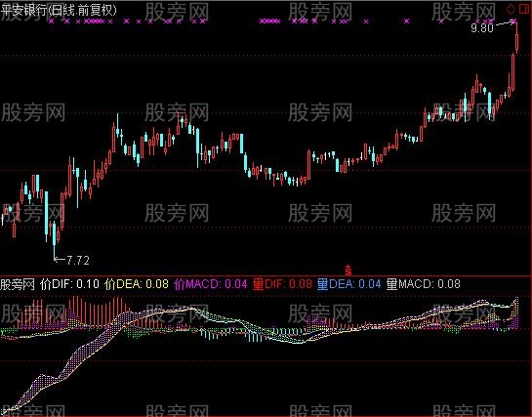Click the highest candlestick near 9.80 label
Screen dimensions: 532x417
tap(516, 38)
